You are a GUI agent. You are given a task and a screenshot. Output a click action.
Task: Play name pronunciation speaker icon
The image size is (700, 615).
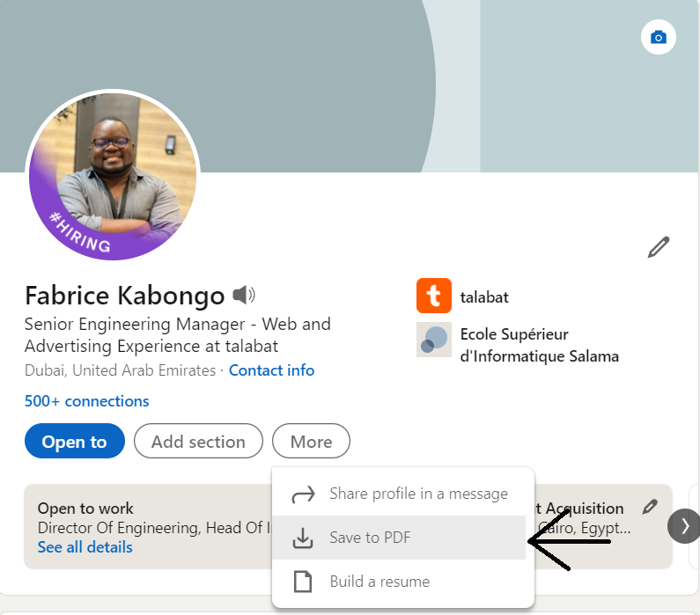point(244,295)
